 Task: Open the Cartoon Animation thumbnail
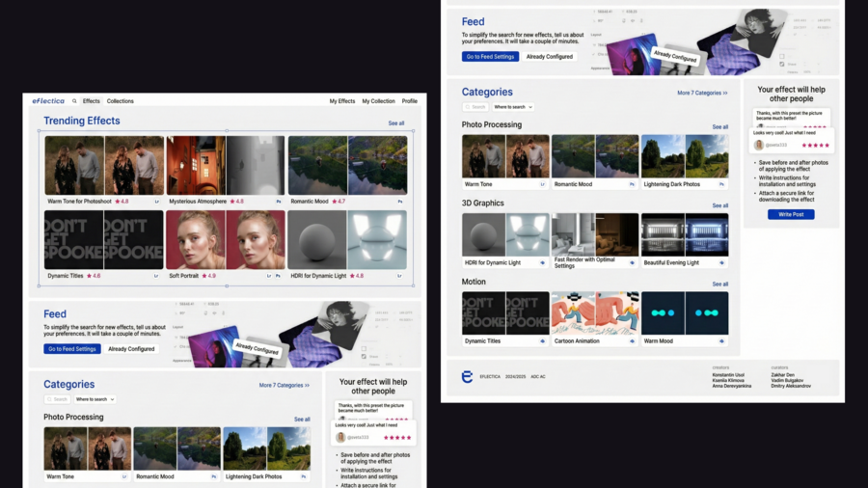595,313
